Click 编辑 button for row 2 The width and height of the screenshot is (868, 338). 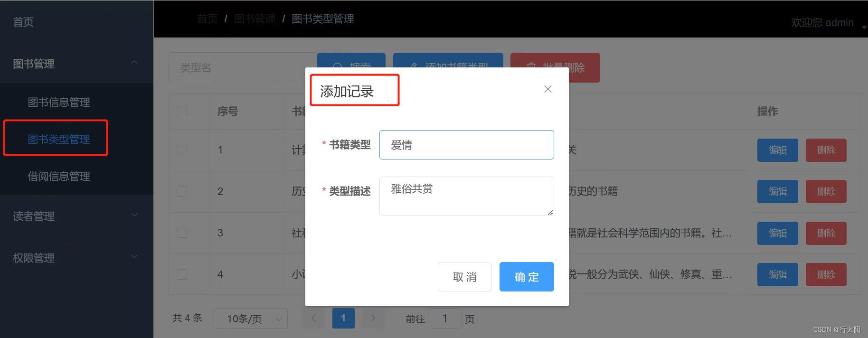click(778, 191)
